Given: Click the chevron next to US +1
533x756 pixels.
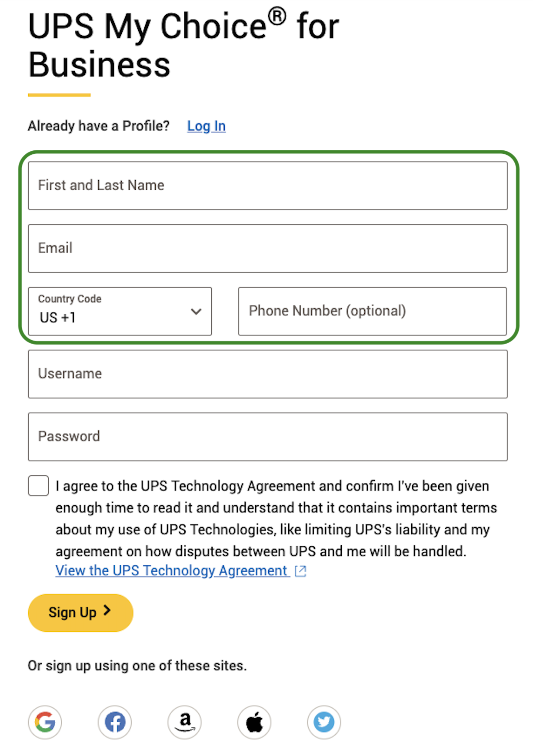Looking at the screenshot, I should [196, 312].
